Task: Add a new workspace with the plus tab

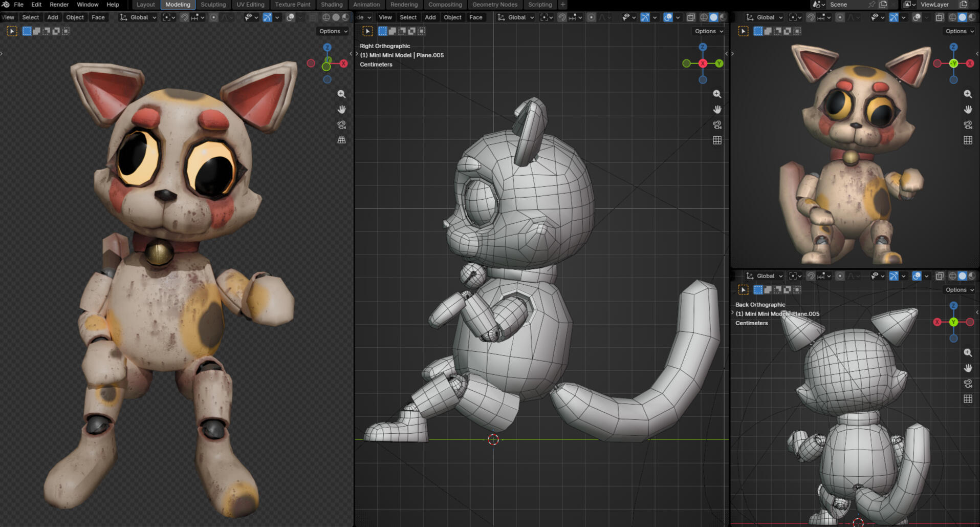Action: (563, 5)
